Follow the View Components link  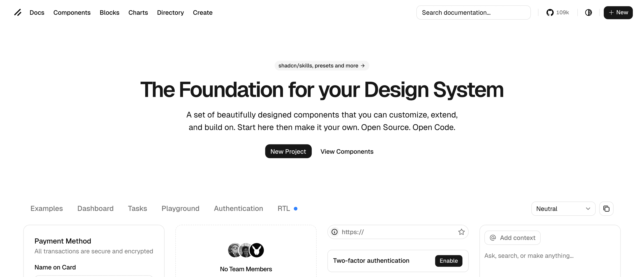point(347,151)
